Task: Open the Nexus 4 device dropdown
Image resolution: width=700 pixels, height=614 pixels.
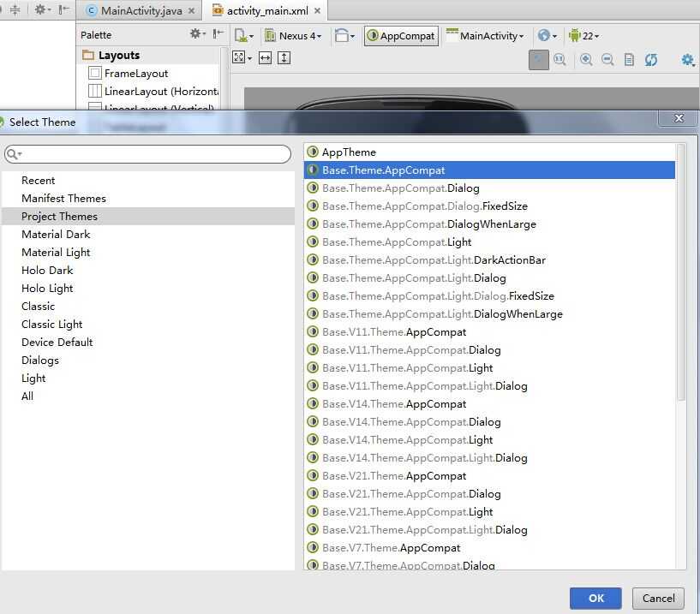Action: 293,36
